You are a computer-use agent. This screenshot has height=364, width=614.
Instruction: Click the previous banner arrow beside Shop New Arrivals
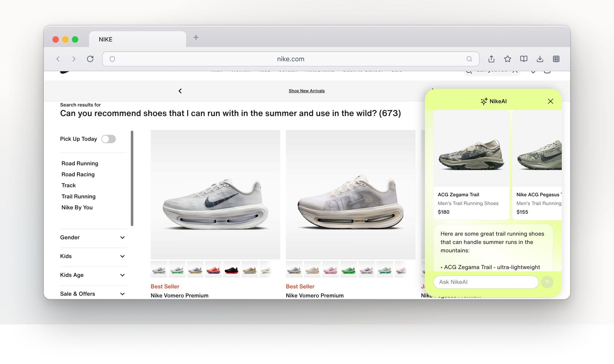(180, 91)
